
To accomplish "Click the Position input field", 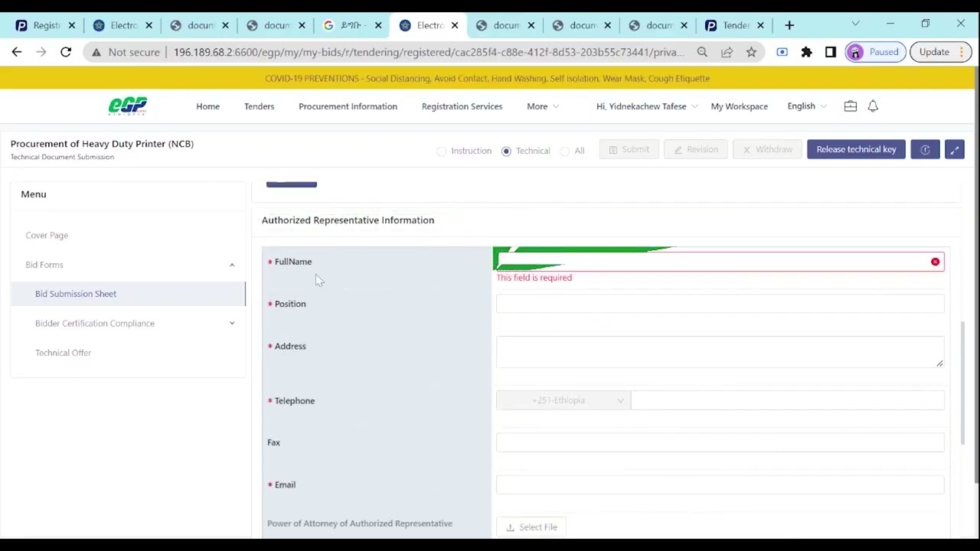I will (x=720, y=304).
